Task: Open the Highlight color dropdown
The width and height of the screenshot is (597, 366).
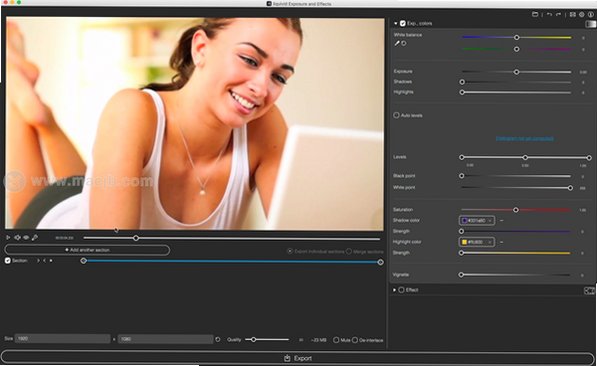Action: [x=477, y=242]
